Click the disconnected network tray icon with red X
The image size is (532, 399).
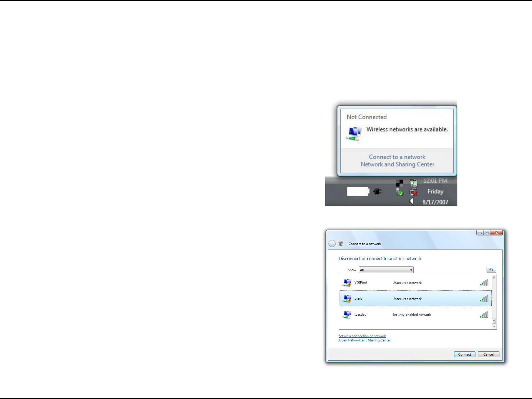(413, 192)
